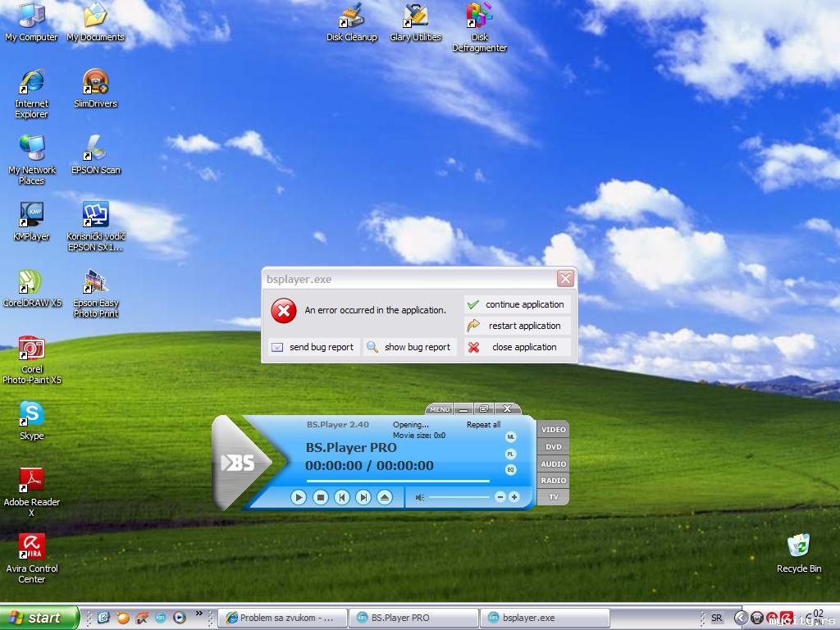This screenshot has width=840, height=630.
Task: Switch to the RADIO tab in BS.Player
Action: [x=554, y=481]
